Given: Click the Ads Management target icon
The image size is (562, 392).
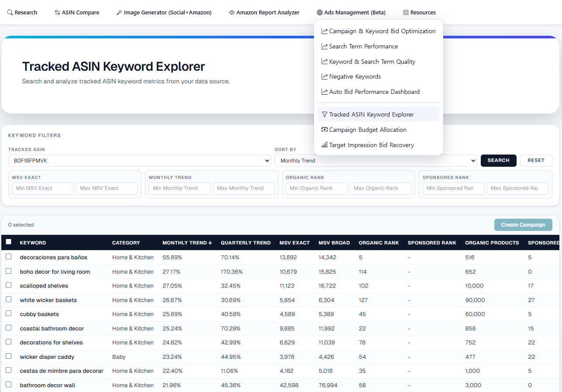Looking at the screenshot, I should (x=320, y=13).
